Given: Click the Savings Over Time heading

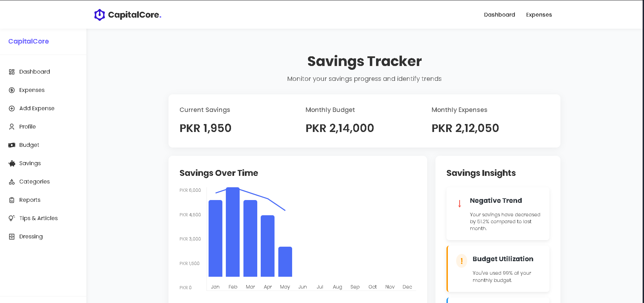Looking at the screenshot, I should pos(219,173).
